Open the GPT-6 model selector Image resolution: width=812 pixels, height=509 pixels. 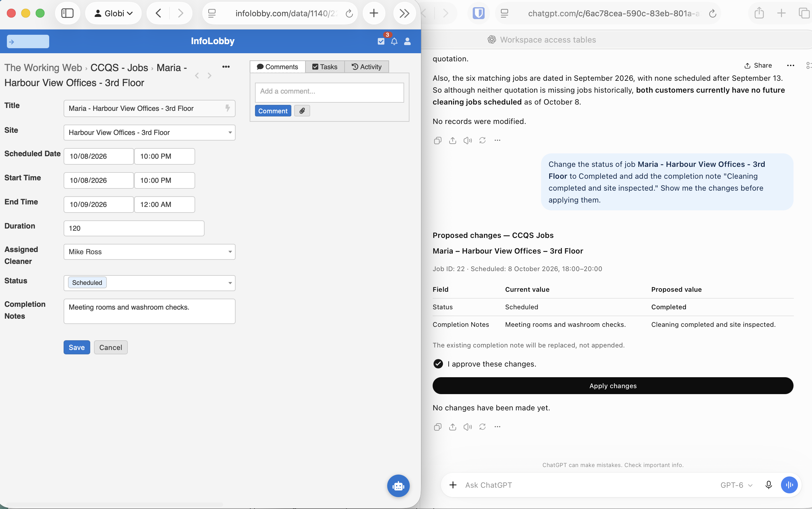[x=737, y=485]
